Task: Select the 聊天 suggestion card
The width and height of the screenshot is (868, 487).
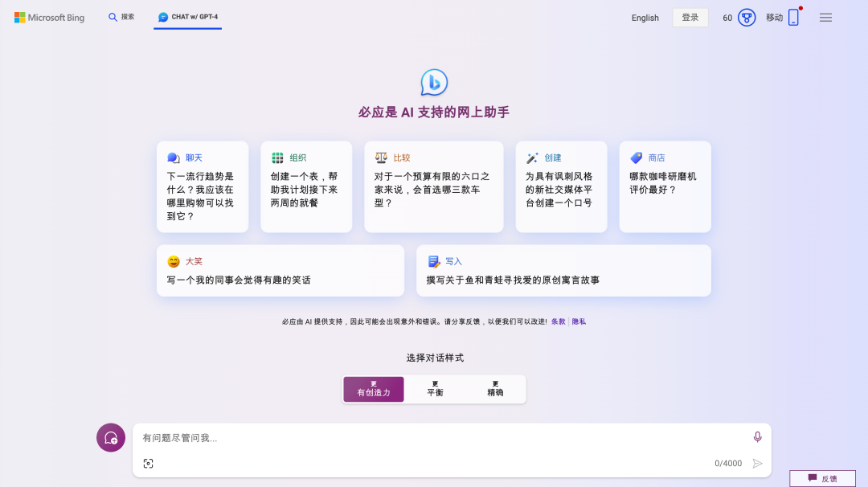Action: 203,186
